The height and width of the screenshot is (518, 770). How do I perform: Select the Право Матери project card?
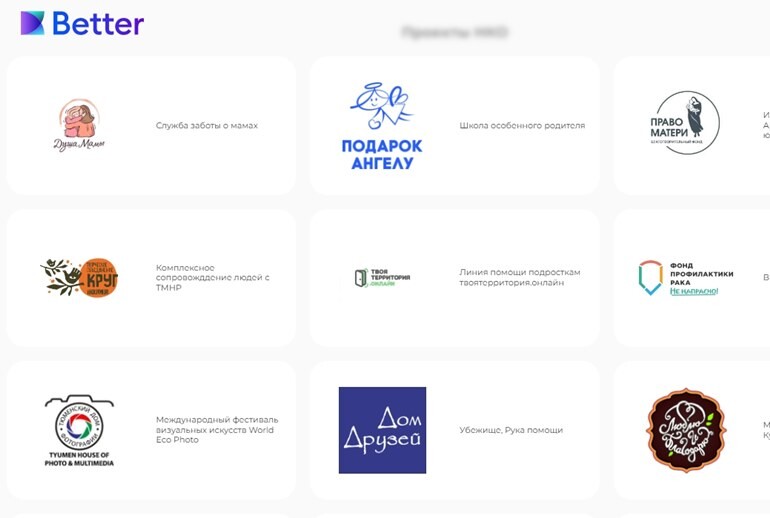coord(691,126)
